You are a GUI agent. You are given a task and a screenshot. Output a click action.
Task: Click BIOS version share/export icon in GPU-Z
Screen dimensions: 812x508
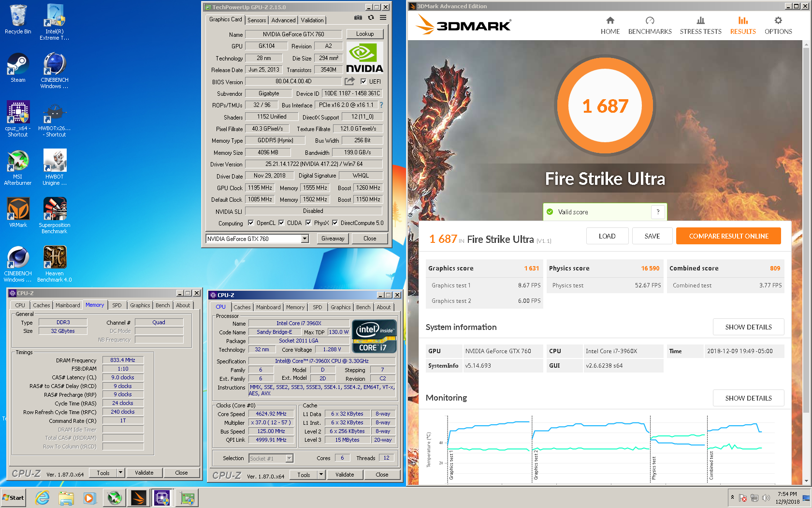pyautogui.click(x=349, y=81)
